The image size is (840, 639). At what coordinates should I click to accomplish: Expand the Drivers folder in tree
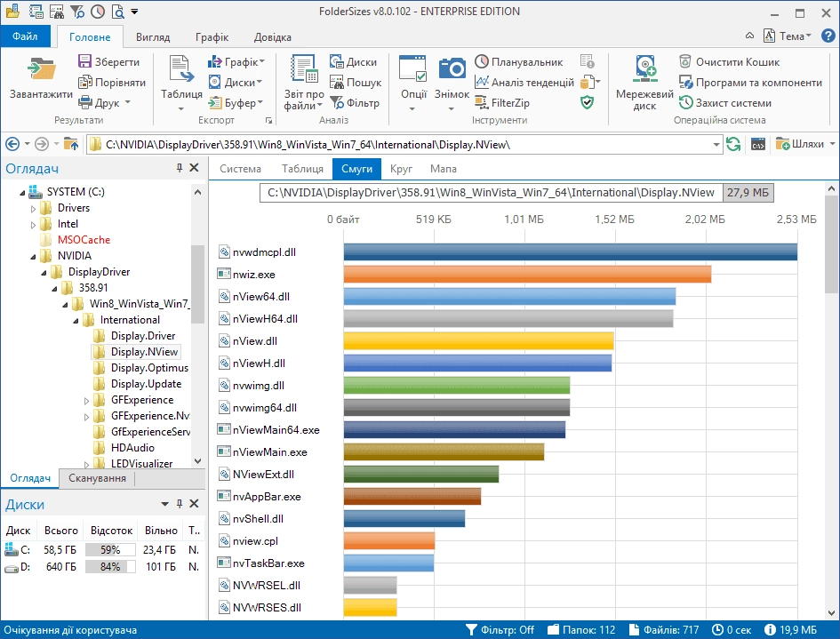[x=33, y=209]
